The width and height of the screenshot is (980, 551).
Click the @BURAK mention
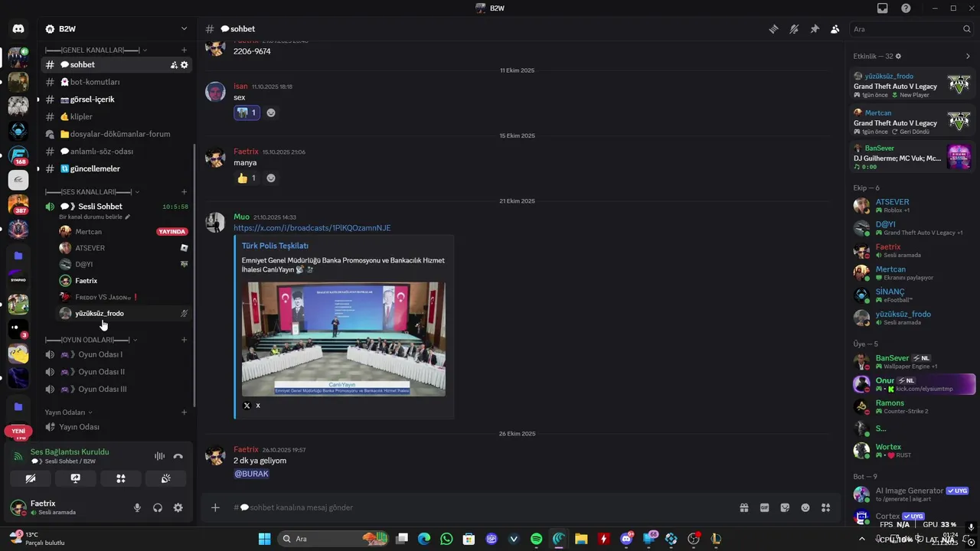pyautogui.click(x=251, y=474)
